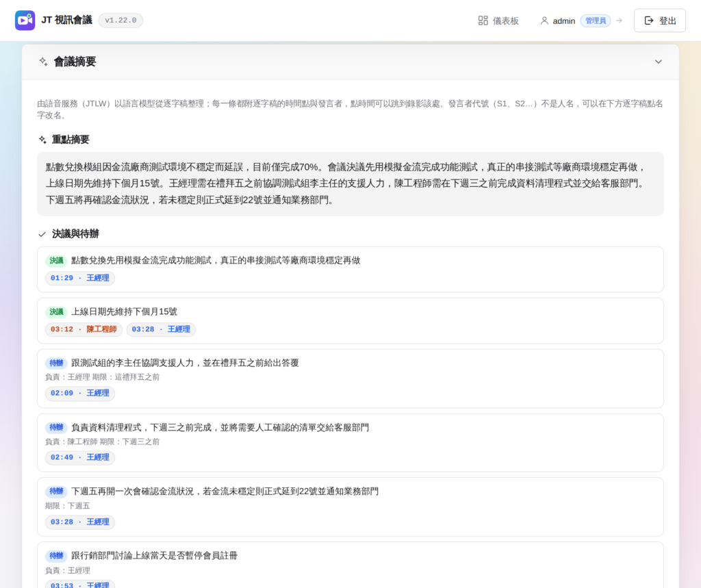701x588 pixels.
Task: Jump to 02:09 王經理 timestamp
Action: tap(80, 393)
